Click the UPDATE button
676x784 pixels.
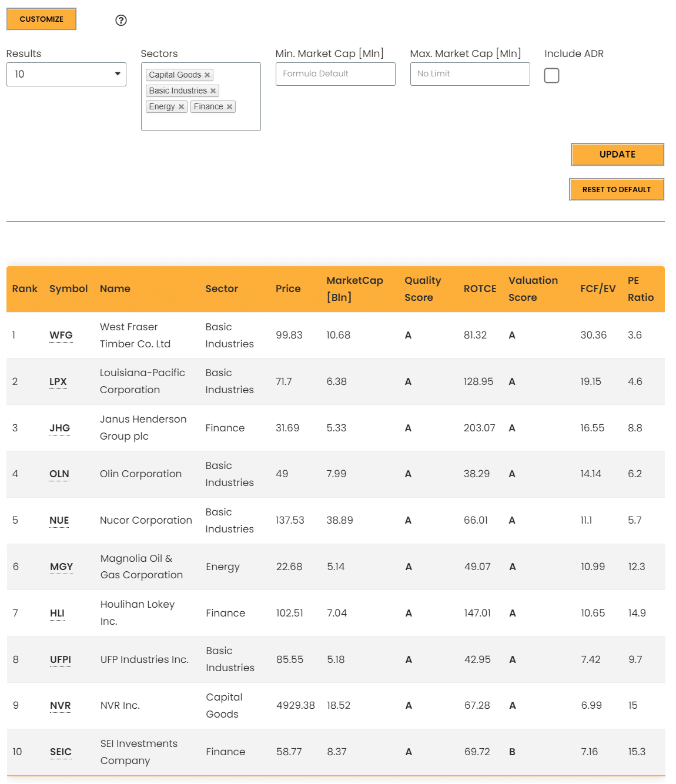617,155
